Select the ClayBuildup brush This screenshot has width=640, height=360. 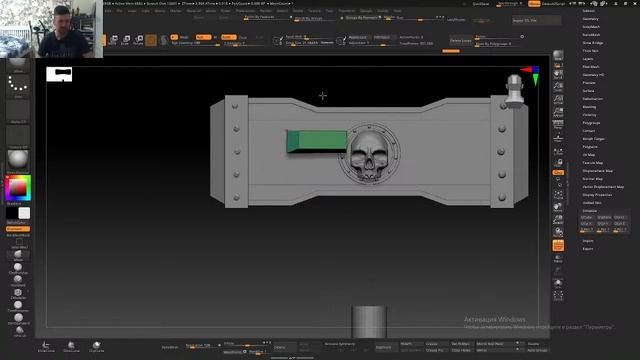click(18, 269)
